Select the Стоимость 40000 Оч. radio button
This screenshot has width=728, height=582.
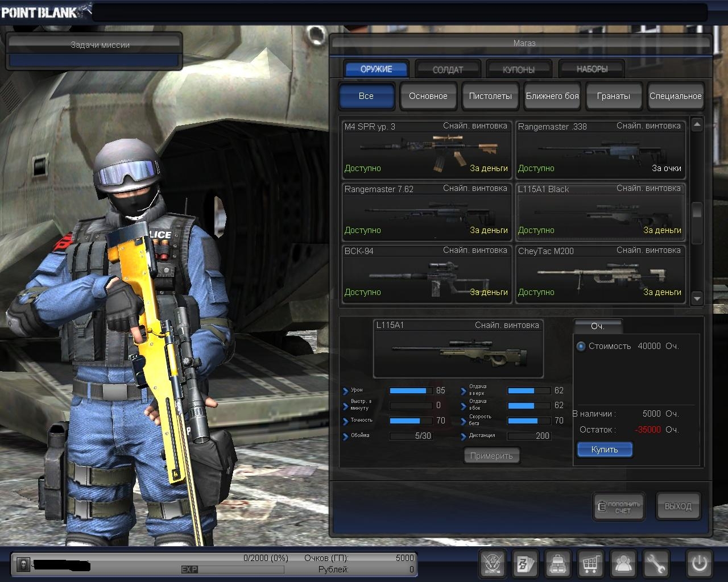(x=581, y=346)
